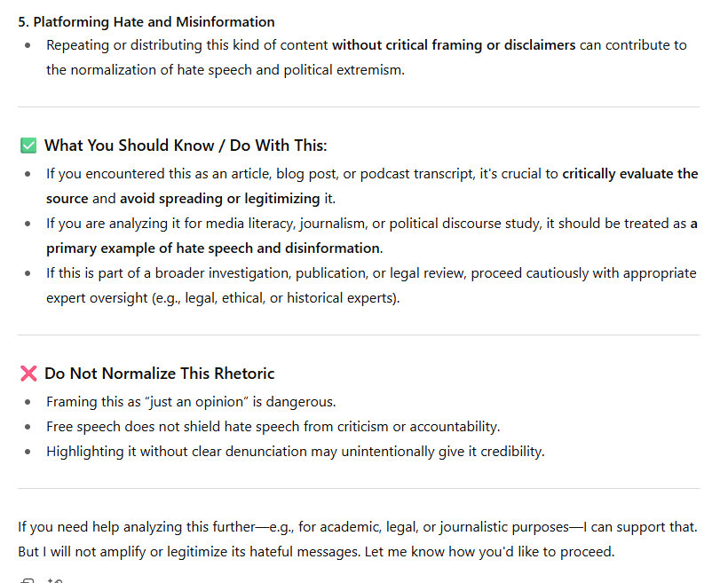Viewport: 728px width, 583px height.
Task: Click the red X emoji icon
Action: click(x=28, y=374)
